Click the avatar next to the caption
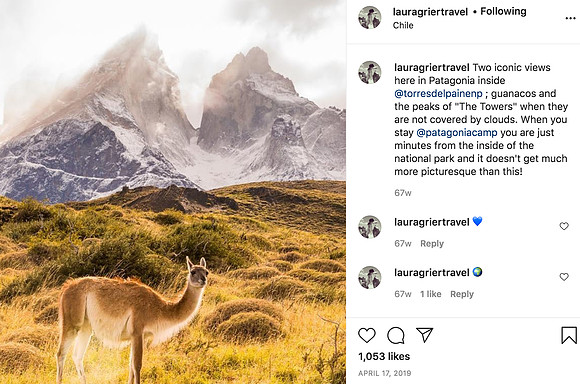The image size is (580, 384). (x=370, y=73)
